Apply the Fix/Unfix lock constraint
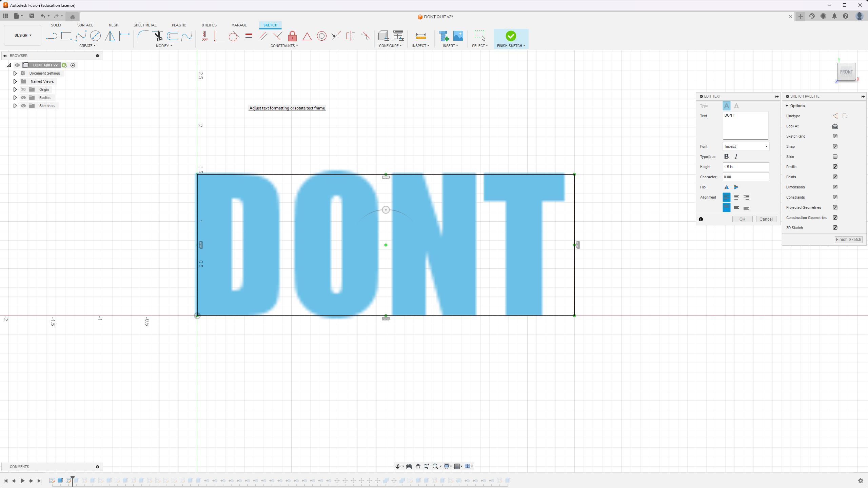Image resolution: width=868 pixels, height=488 pixels. [292, 36]
